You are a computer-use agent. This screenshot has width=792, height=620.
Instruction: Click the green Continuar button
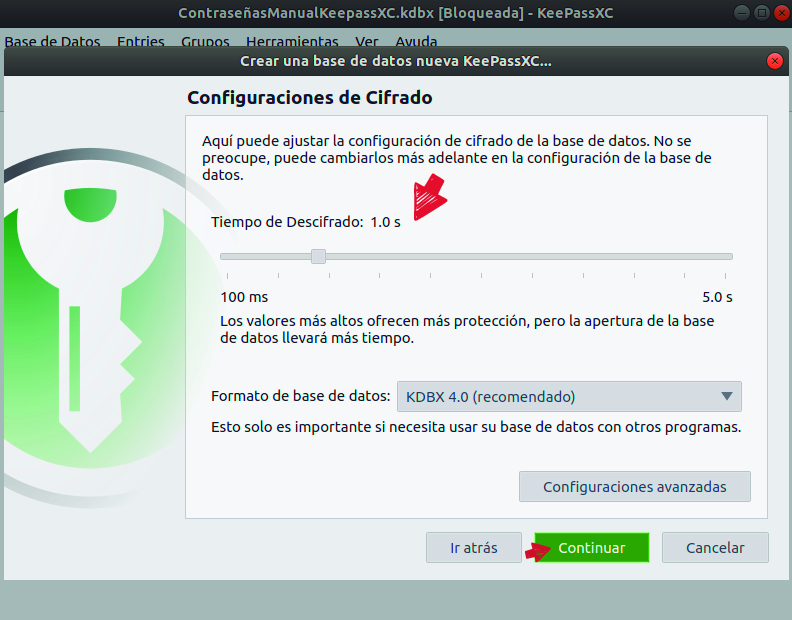point(591,547)
